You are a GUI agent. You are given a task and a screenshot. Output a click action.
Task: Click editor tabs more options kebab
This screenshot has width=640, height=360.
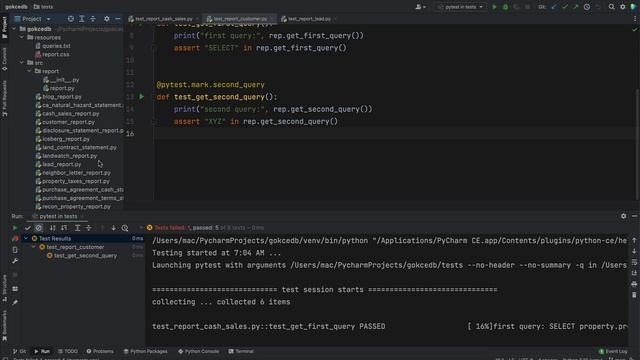click(635, 19)
